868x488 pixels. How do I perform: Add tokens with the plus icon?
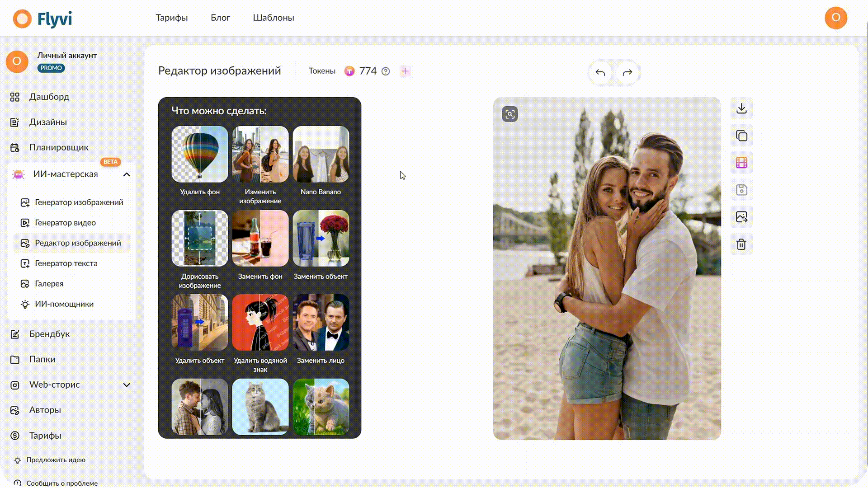click(x=405, y=71)
